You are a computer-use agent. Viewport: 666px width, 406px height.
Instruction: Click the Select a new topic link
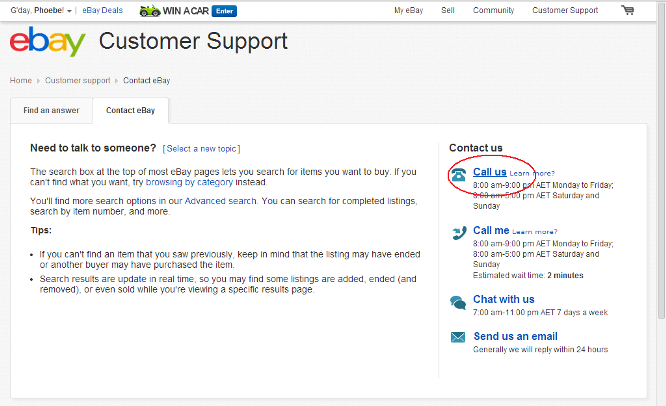pyautogui.click(x=201, y=149)
